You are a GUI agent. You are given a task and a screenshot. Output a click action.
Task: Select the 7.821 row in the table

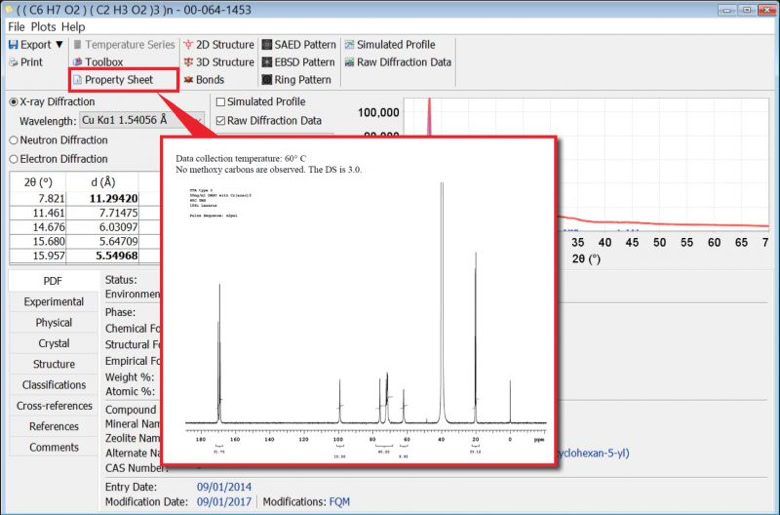49,198
